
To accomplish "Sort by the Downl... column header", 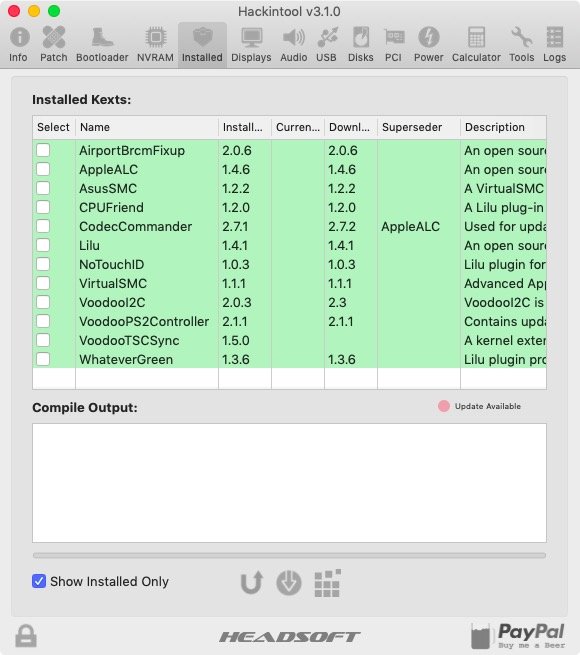I will pyautogui.click(x=351, y=127).
